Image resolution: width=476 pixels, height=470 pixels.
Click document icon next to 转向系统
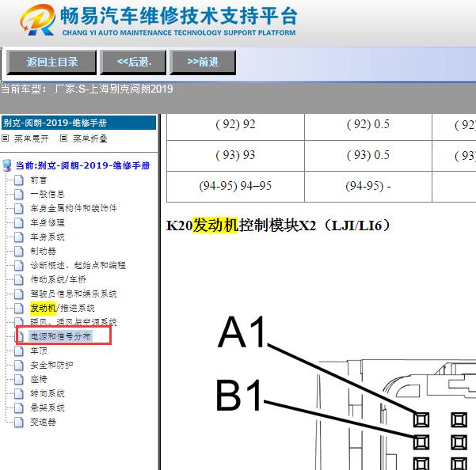[x=19, y=393]
